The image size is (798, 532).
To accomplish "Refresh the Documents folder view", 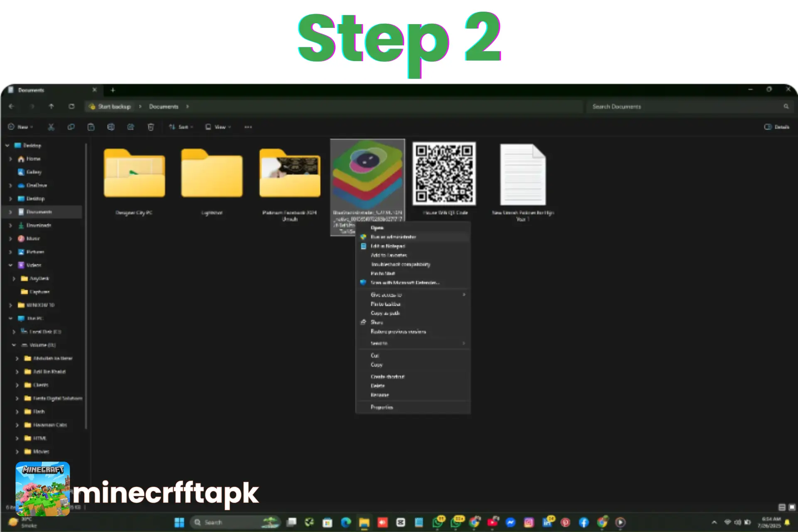I will (x=71, y=106).
